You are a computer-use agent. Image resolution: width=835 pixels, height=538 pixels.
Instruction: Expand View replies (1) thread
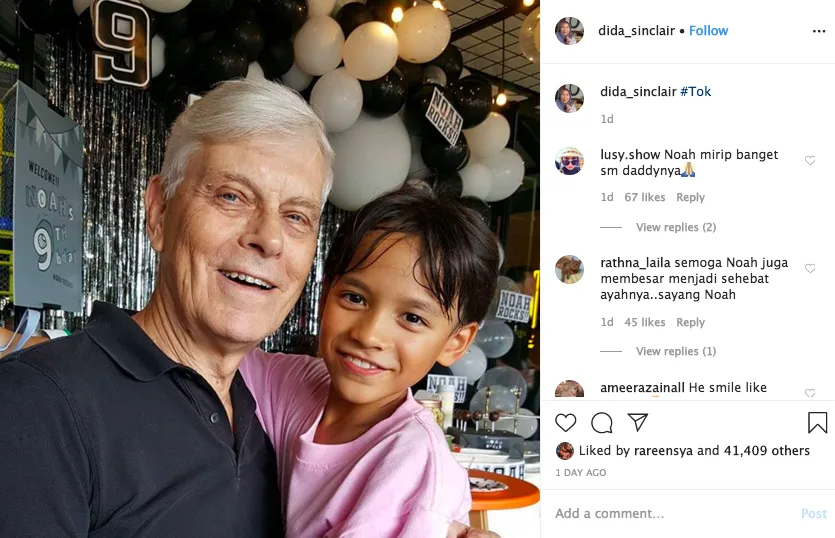[676, 352]
